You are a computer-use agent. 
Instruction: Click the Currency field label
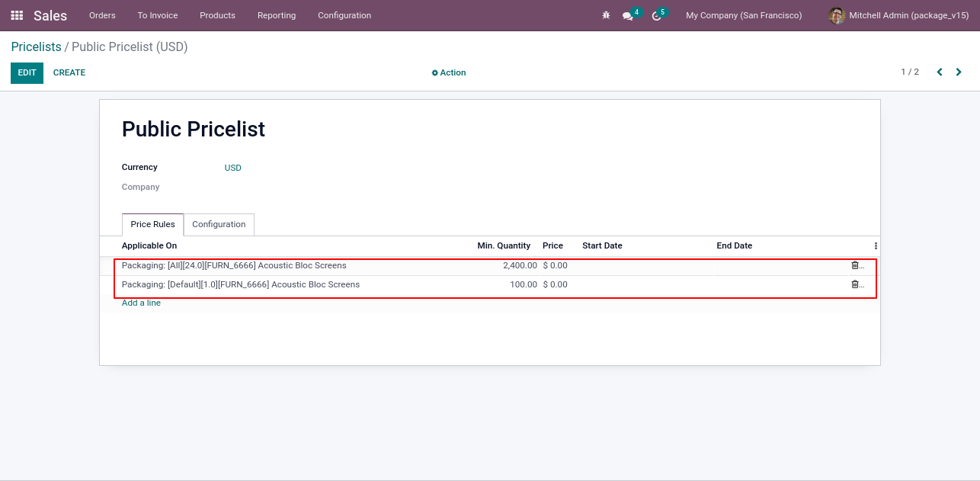[x=139, y=167]
